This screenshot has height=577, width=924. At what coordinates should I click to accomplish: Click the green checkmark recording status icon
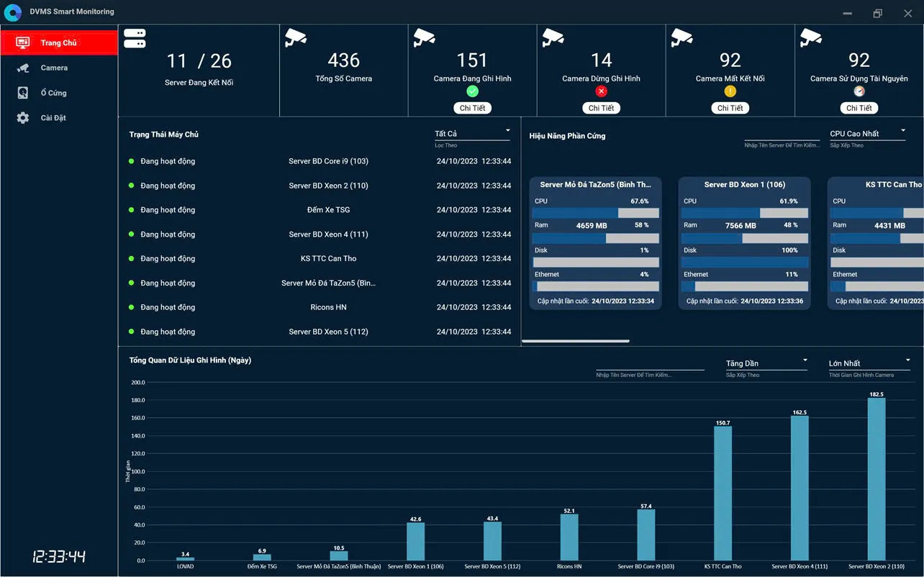472,91
